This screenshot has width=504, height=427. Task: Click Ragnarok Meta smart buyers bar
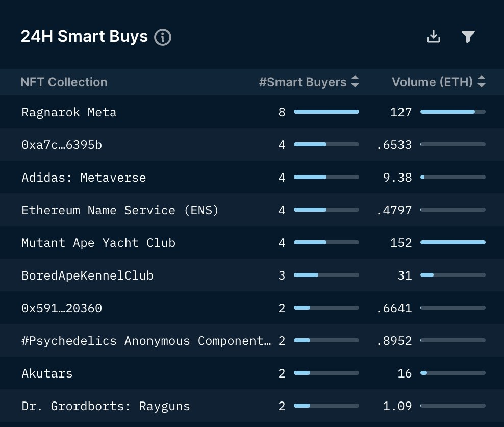(326, 112)
